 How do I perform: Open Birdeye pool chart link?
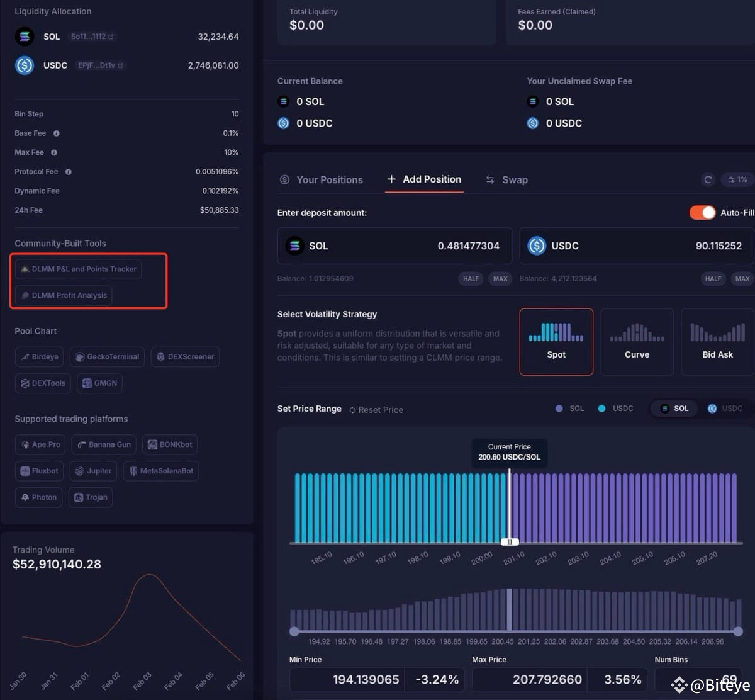tap(40, 357)
